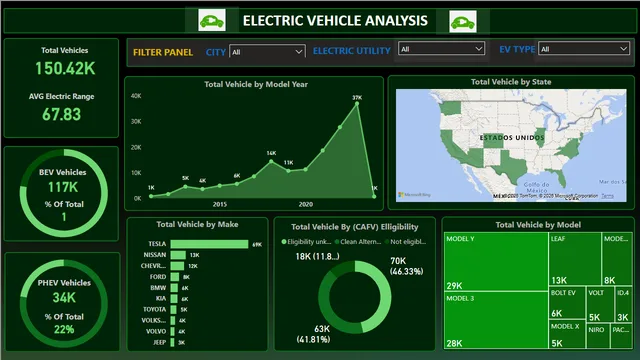Select the BOLT EV treemap tile
Viewport: 640px width, 360px height.
567,303
